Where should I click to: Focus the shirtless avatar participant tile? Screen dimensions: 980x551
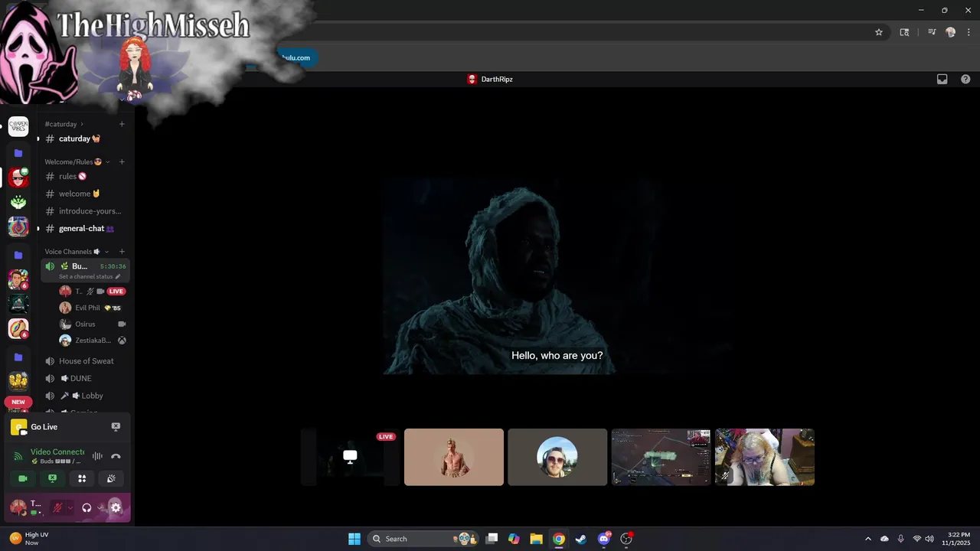click(454, 457)
